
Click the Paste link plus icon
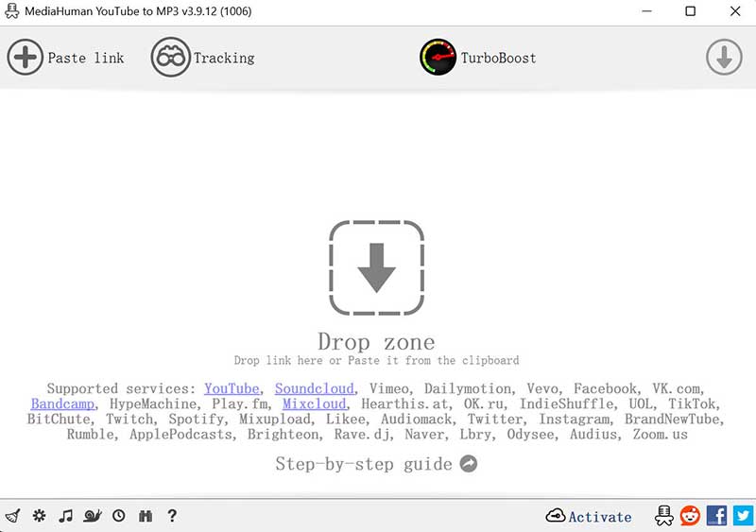pos(26,58)
